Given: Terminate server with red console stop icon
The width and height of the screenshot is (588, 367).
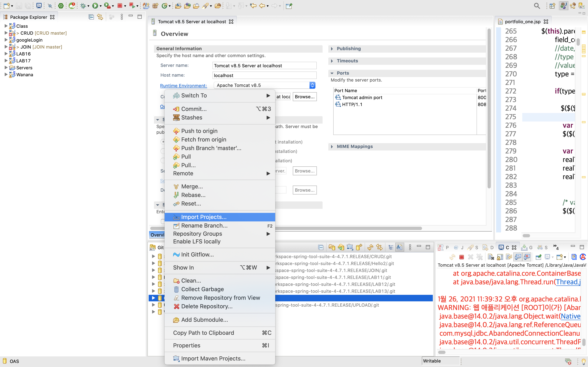Looking at the screenshot, I should (x=462, y=257).
